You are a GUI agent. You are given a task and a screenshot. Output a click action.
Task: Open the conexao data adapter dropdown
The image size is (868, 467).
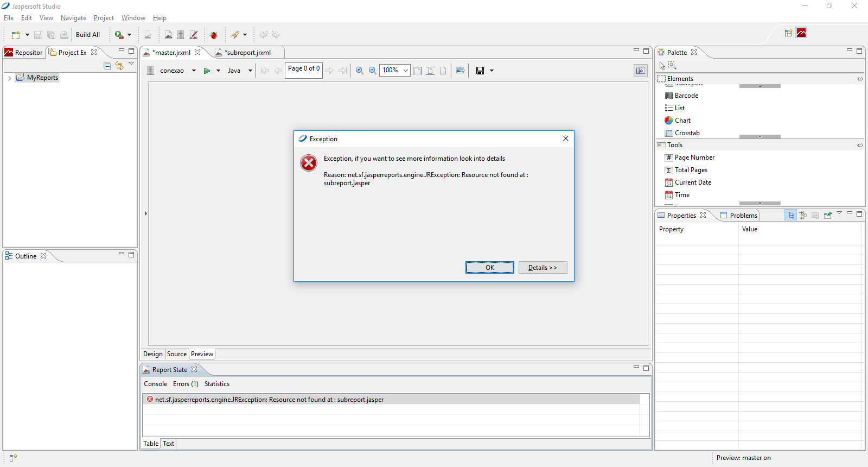click(x=194, y=71)
